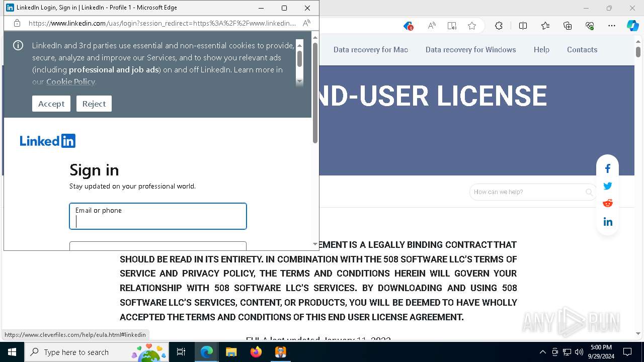Share page via Twitter icon
This screenshot has width=644, height=362.
608,186
